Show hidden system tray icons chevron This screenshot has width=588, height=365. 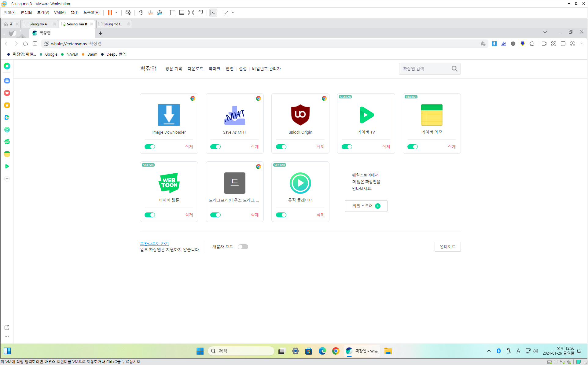pos(489,351)
